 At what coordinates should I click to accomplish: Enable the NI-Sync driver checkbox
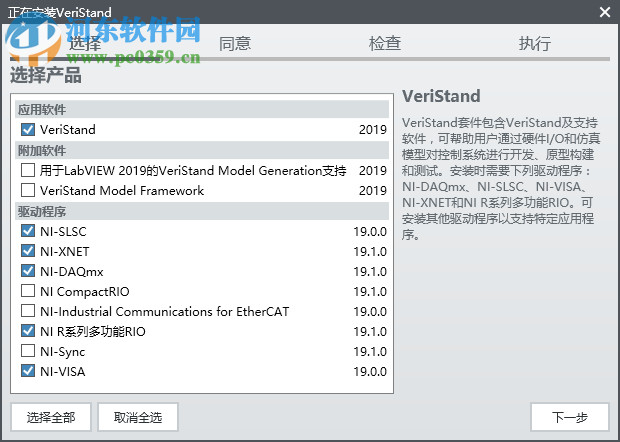point(28,351)
